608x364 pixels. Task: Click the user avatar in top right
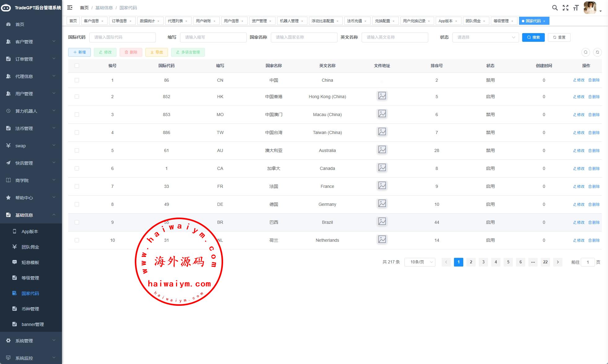pos(590,8)
